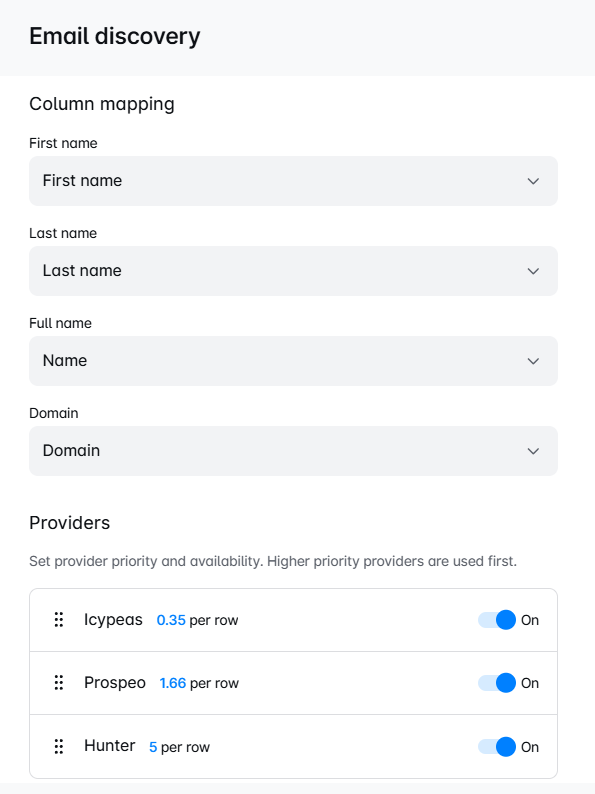Open the First name column dropdown
This screenshot has width=595, height=794.
293,181
